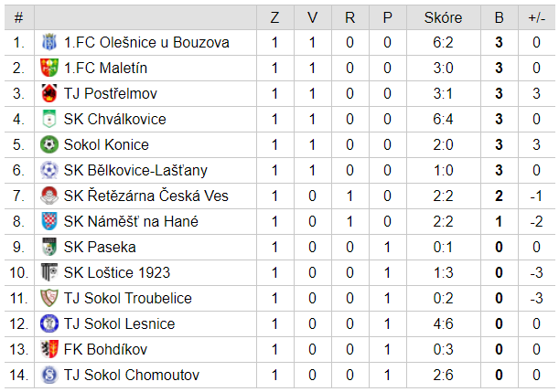Image resolution: width=559 pixels, height=392 pixels.
Task: Open the FK Bohdíkov team name
Action: (x=105, y=350)
